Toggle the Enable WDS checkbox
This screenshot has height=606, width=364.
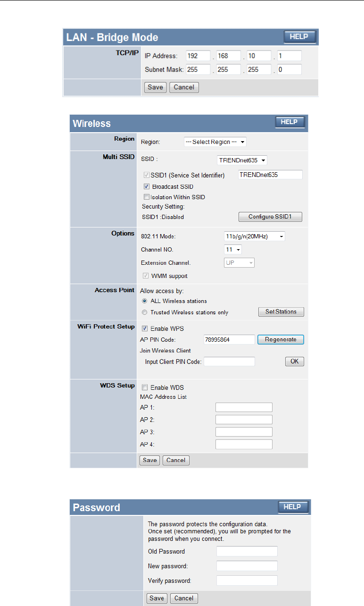point(144,387)
